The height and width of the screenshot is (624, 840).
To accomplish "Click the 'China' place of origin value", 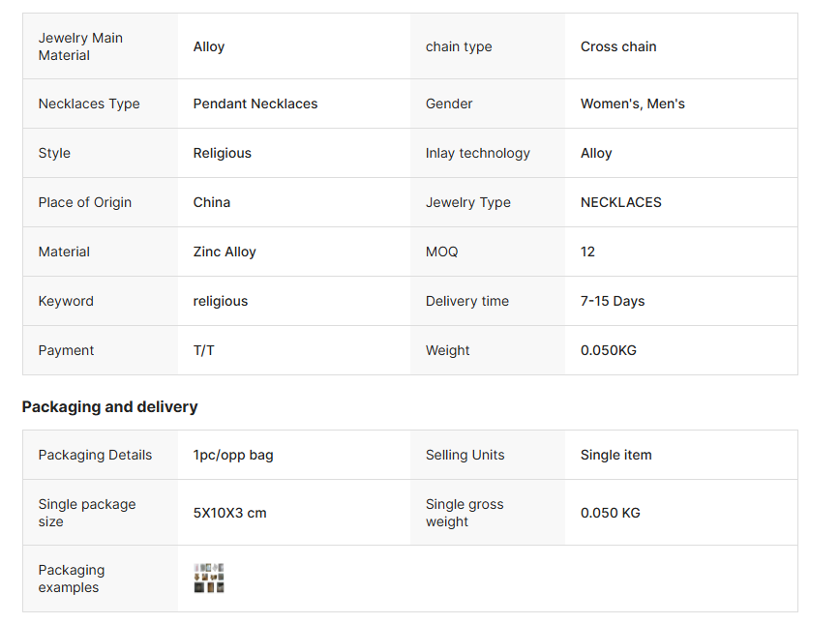I will 212,202.
